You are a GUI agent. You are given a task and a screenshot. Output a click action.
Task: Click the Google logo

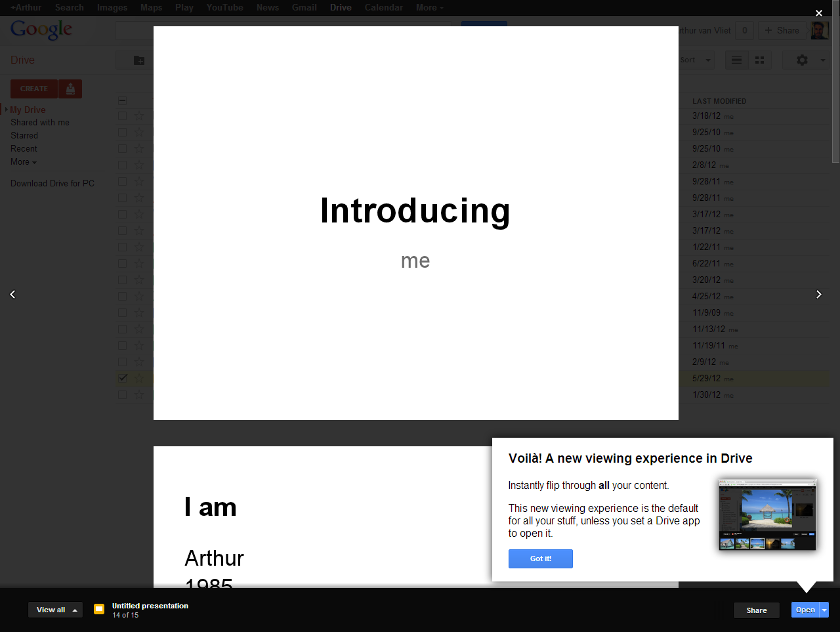point(41,30)
